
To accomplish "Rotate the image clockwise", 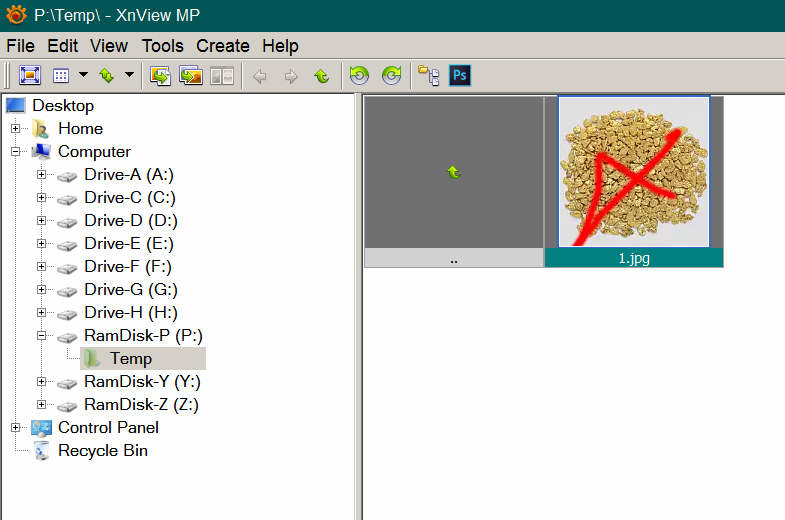I will 391,76.
